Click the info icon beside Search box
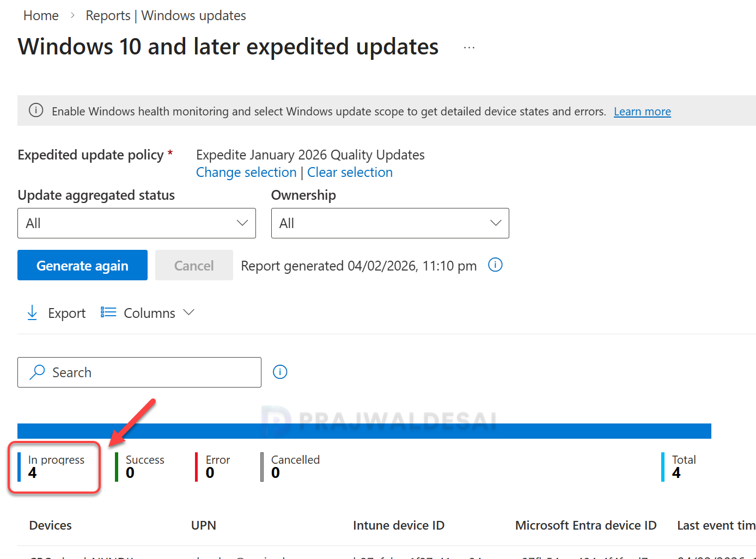The height and width of the screenshot is (559, 756). 280,372
